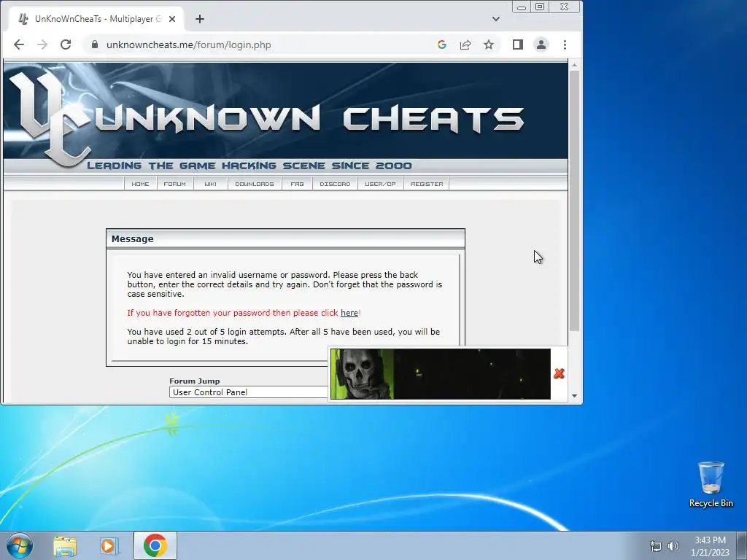747x560 pixels.
Task: Open the Google icon in address bar
Action: pos(441,44)
